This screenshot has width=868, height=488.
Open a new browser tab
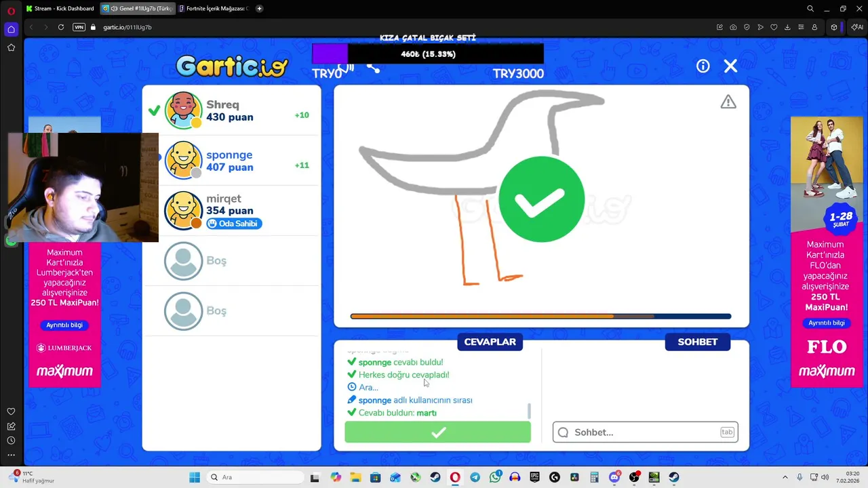pyautogui.click(x=259, y=8)
